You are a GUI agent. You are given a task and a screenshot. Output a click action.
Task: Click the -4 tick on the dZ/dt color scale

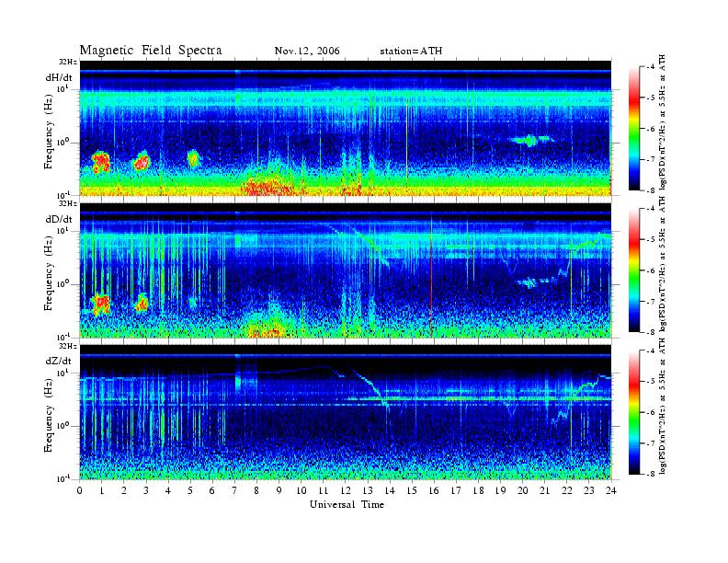650,350
